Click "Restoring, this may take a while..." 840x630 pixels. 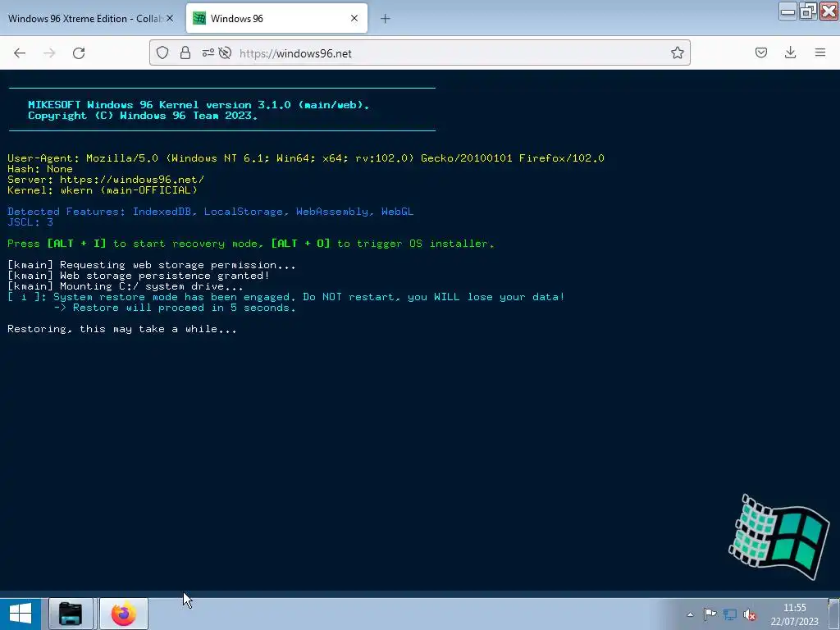click(122, 329)
